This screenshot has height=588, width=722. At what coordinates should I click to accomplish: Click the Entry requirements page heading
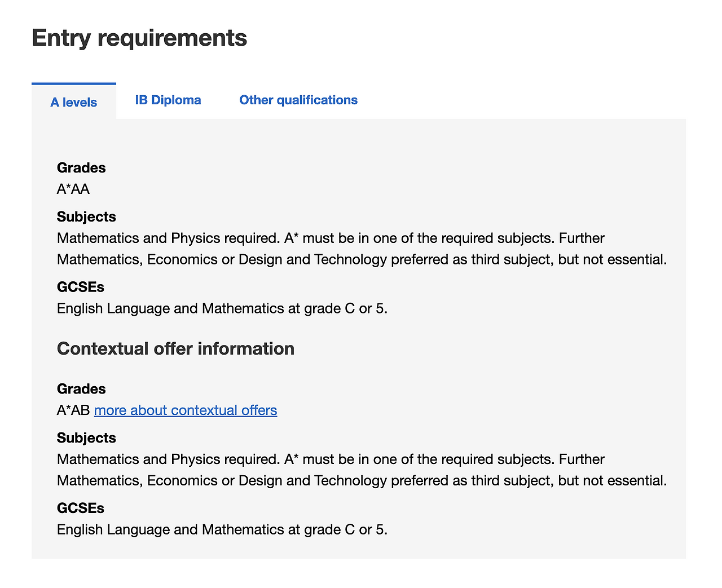139,38
